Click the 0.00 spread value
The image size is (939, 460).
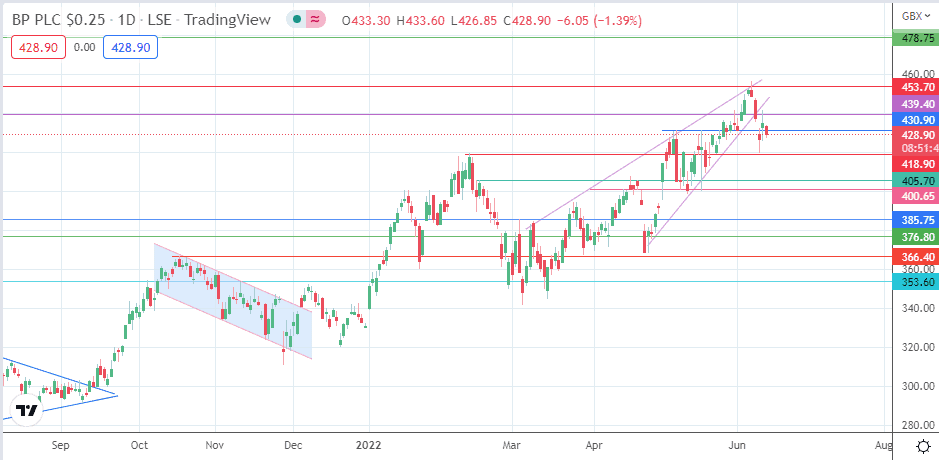point(84,47)
